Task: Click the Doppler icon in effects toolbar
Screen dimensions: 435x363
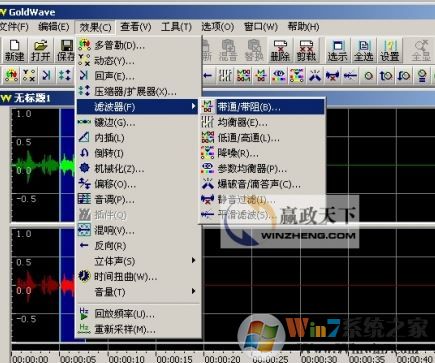Action: [x=11, y=75]
